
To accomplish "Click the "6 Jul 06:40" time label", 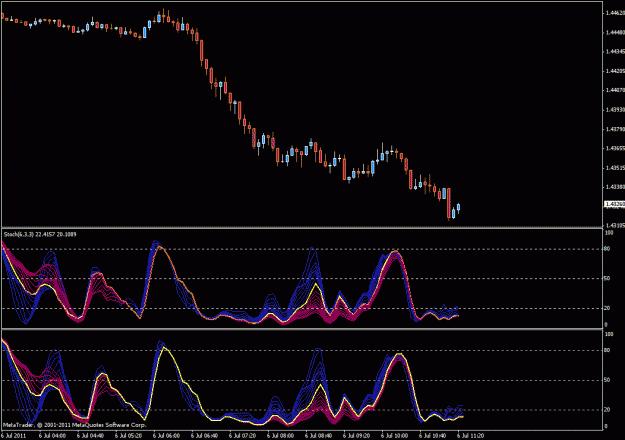I will [x=204, y=436].
